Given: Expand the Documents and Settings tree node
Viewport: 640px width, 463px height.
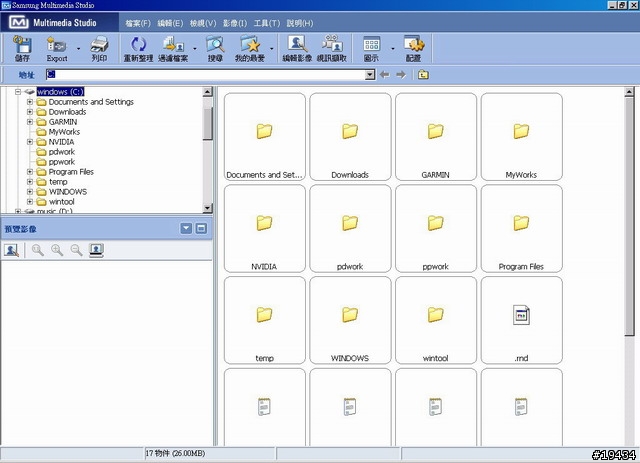Looking at the screenshot, I should pos(30,102).
